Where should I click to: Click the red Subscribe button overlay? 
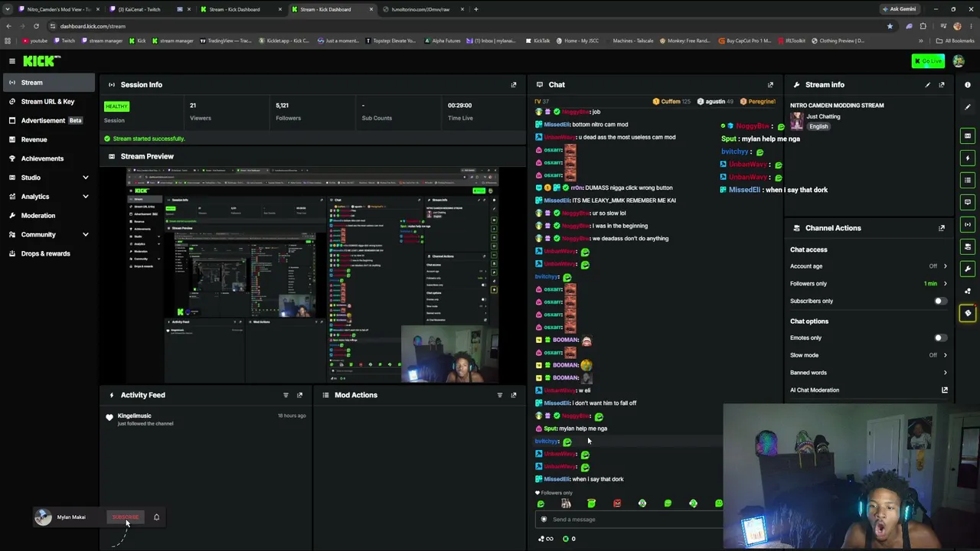(126, 517)
